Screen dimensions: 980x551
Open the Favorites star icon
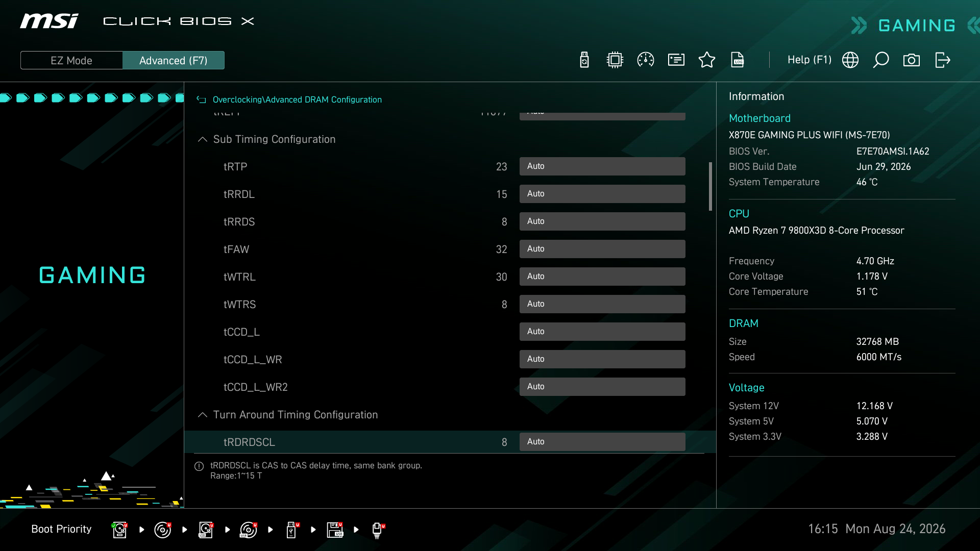point(707,60)
